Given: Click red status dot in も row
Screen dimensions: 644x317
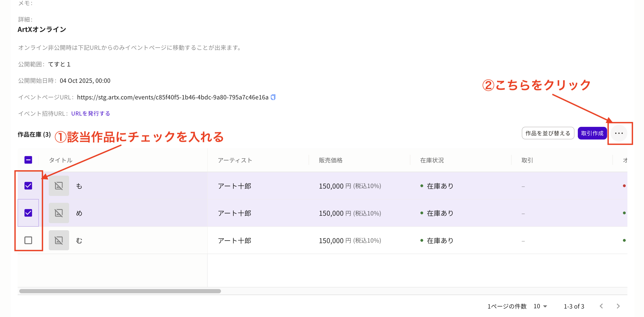Looking at the screenshot, I should click(624, 186).
